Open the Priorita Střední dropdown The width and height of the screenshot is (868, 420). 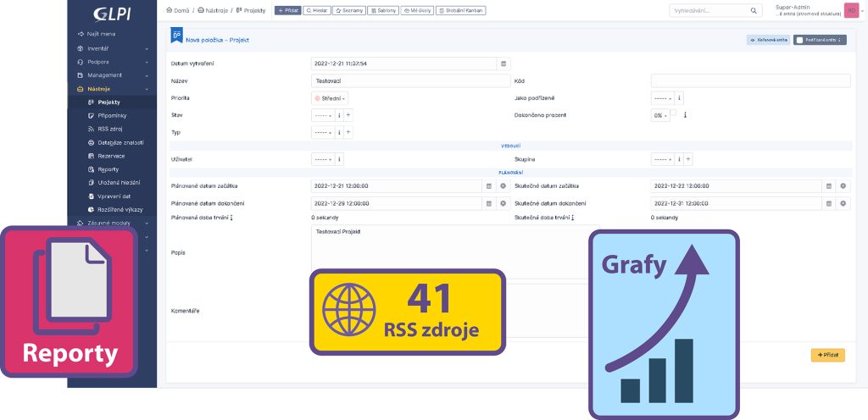point(331,98)
